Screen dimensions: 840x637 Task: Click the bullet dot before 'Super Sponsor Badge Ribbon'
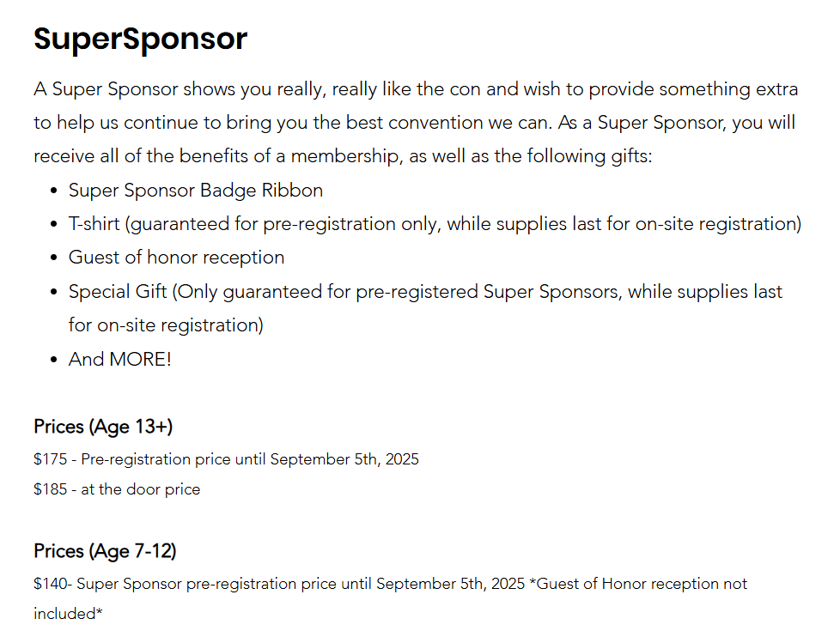click(54, 191)
